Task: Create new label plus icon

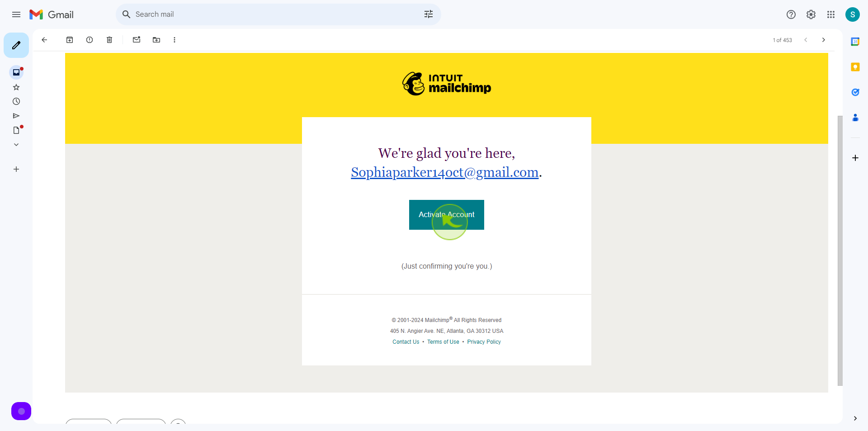Action: point(16,169)
